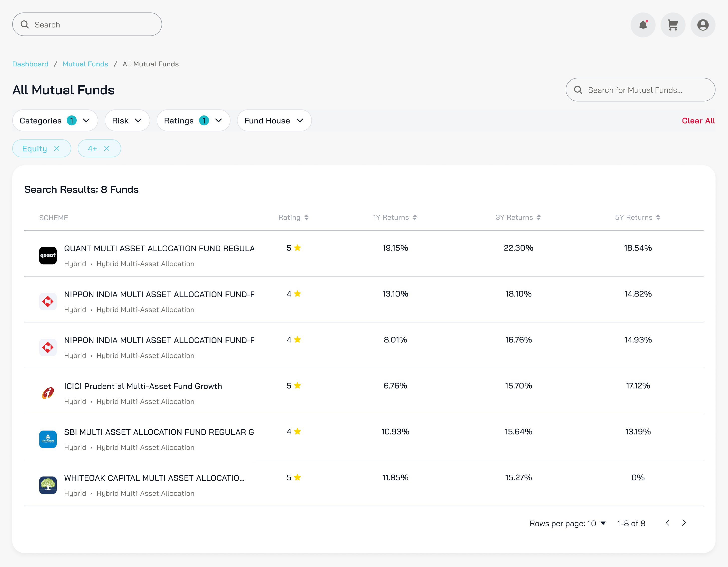The height and width of the screenshot is (567, 728).
Task: Click the 5Y Returns header label
Action: click(x=634, y=217)
